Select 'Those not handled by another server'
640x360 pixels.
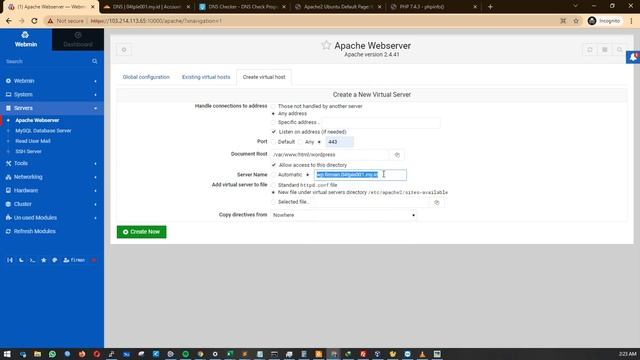click(273, 106)
